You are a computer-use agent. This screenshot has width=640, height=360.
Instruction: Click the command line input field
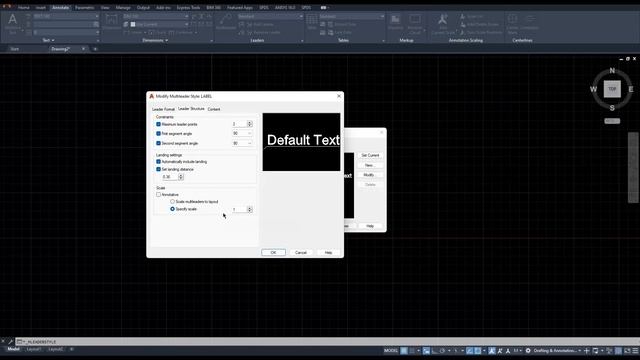coord(327,342)
